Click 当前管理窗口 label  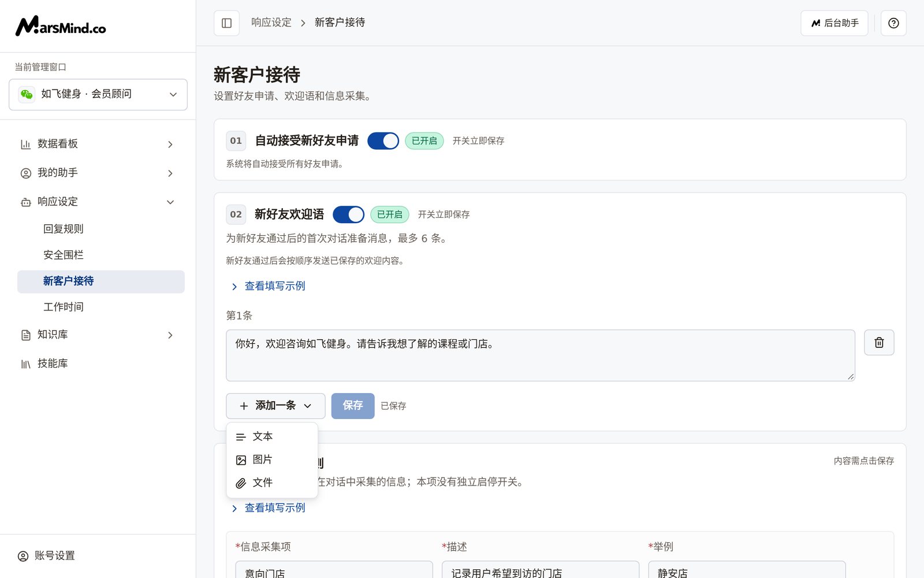[40, 67]
